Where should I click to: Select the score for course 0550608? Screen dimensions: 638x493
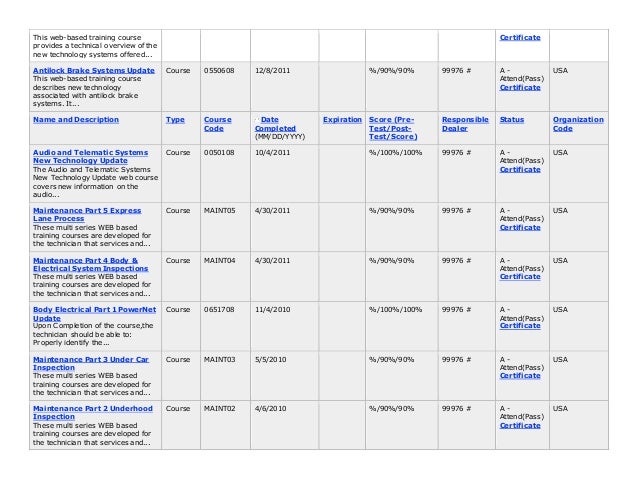[391, 70]
